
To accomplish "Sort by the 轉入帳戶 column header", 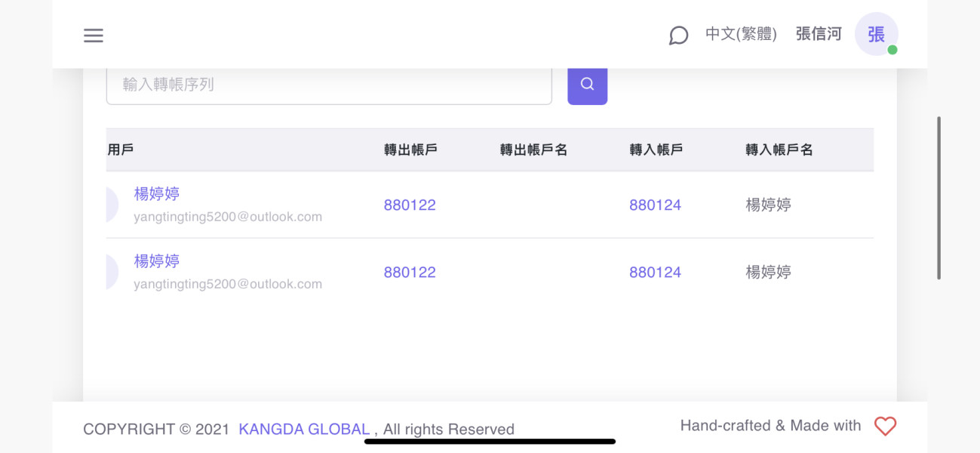I will pos(656,149).
